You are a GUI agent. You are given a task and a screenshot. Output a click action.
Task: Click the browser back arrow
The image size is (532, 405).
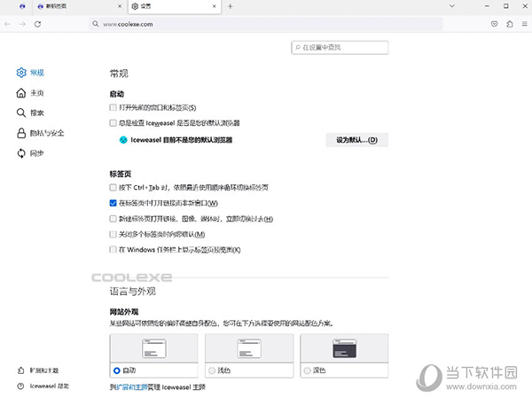(7, 24)
